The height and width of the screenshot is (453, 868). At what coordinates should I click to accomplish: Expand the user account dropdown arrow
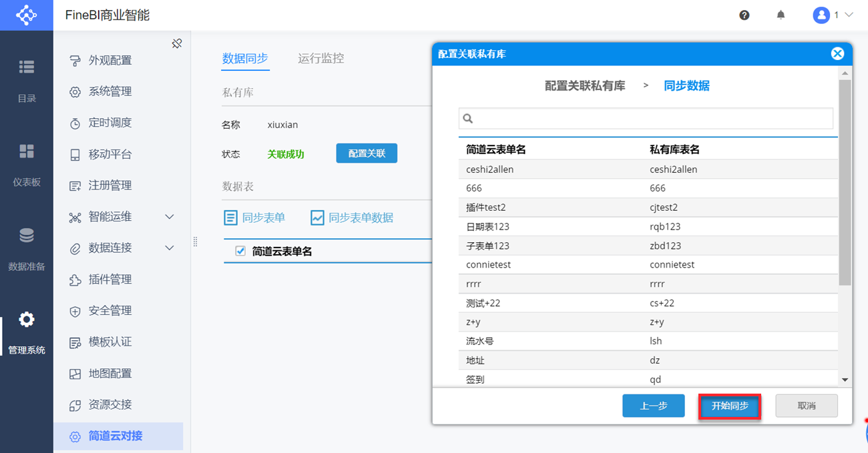(x=849, y=15)
